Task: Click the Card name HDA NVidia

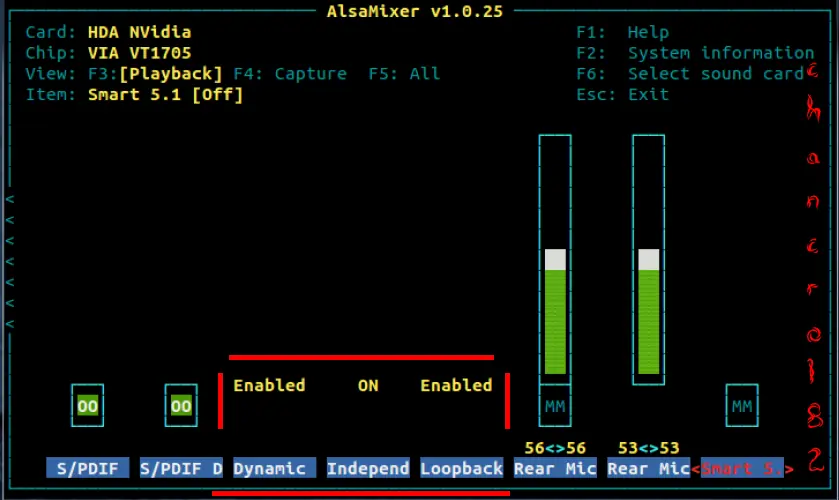Action: (139, 32)
